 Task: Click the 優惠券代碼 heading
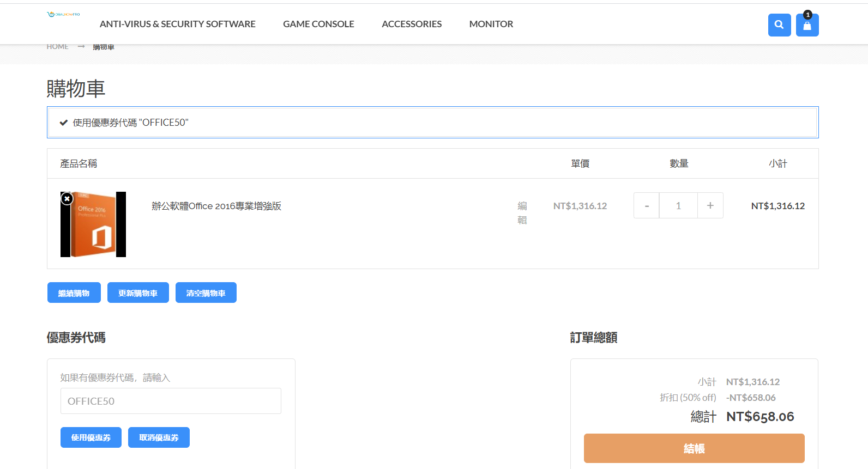tap(76, 338)
